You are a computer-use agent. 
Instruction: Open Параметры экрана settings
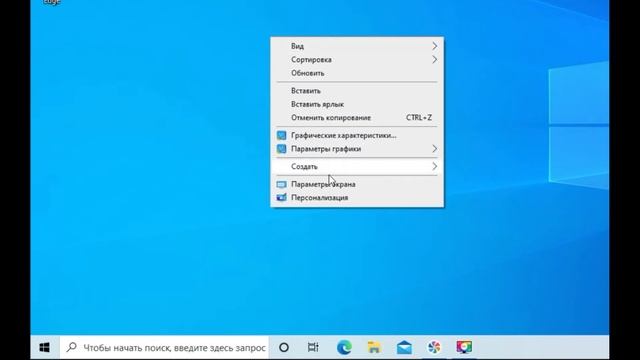click(357, 184)
